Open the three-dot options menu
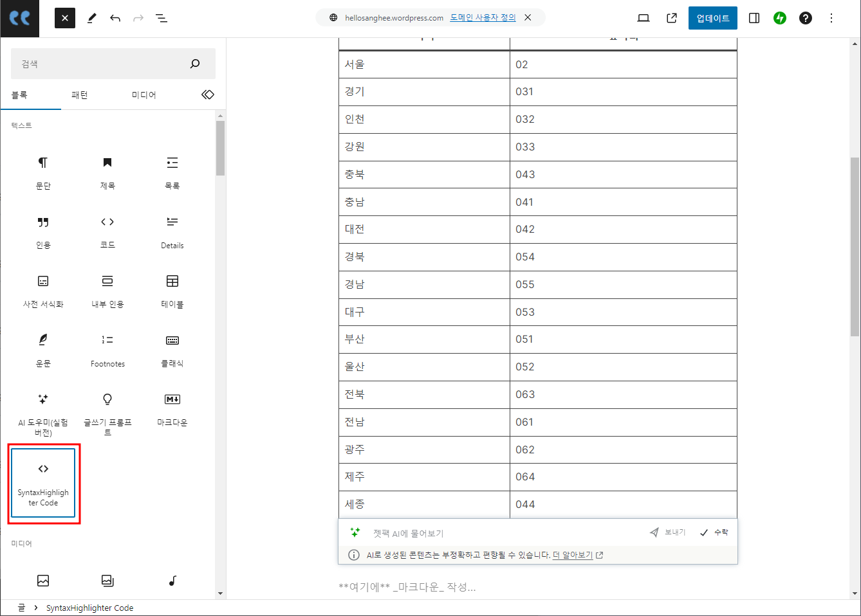This screenshot has width=861, height=616. (831, 18)
